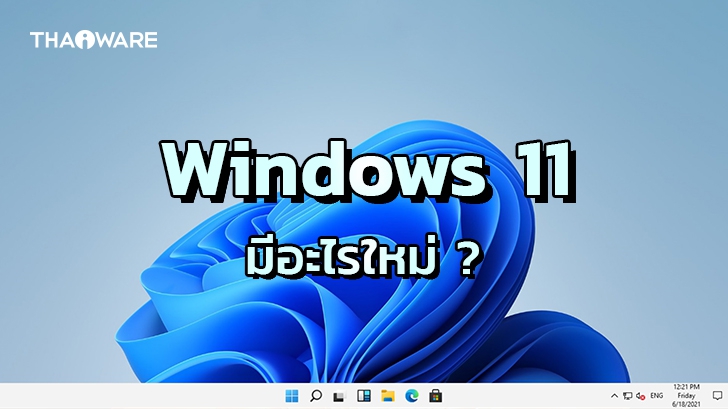The width and height of the screenshot is (728, 409).
Task: Launch Microsoft Edge from the taskbar
Action: pyautogui.click(x=411, y=396)
